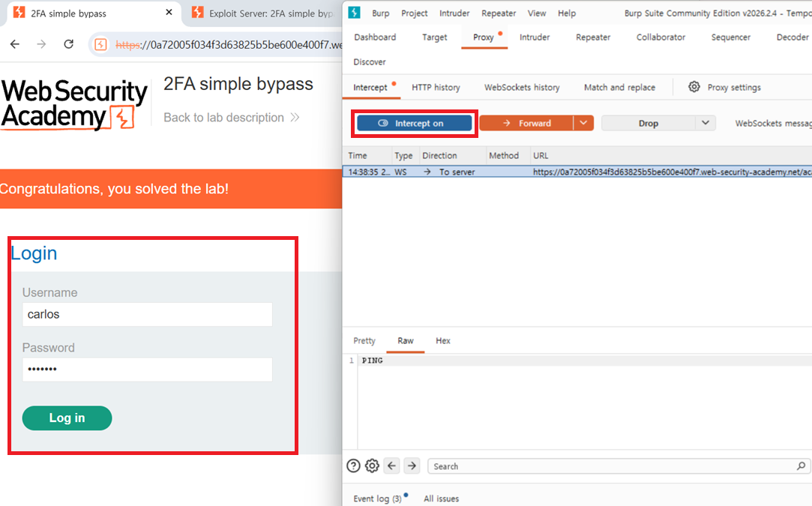Click the green Log in button
Viewport: 812px width, 506px height.
click(67, 418)
